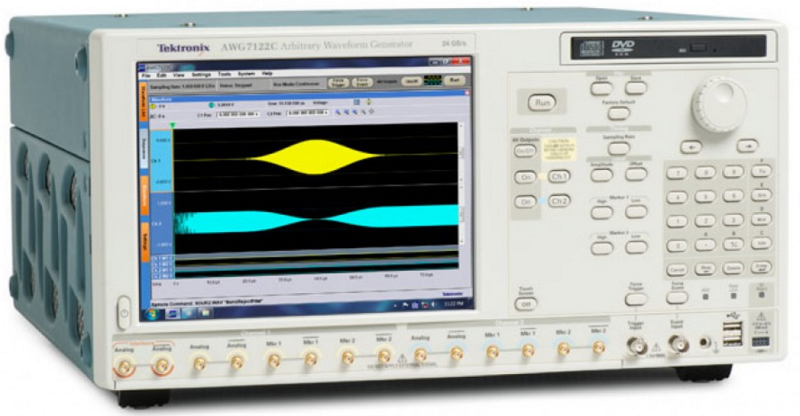This screenshot has width=800, height=416.
Task: Select channel with the Ch 1 button
Action: (559, 177)
